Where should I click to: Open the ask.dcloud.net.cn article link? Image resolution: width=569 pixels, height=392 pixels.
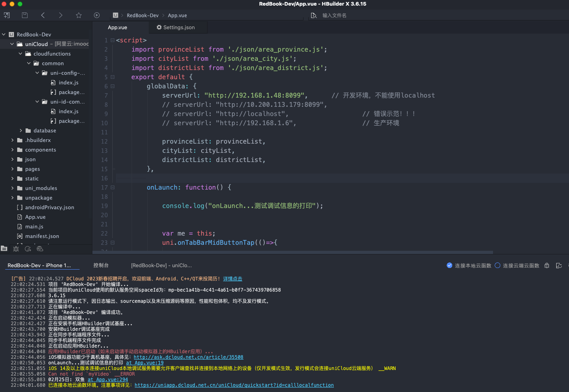tap(188, 357)
